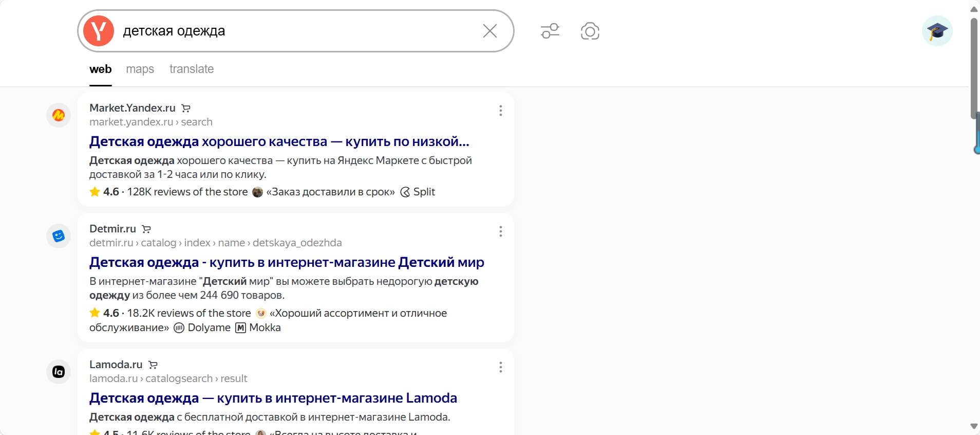Screen dimensions: 980x435
Task: Click the lamoda.ru › catalogsearch › result breadcrumb
Action: pos(168,378)
